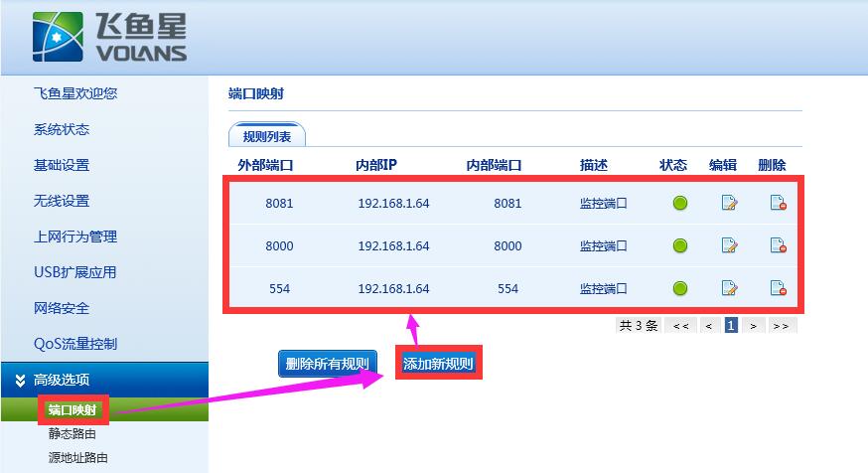Go to the previous page (<)
The width and height of the screenshot is (868, 473).
tap(708, 326)
